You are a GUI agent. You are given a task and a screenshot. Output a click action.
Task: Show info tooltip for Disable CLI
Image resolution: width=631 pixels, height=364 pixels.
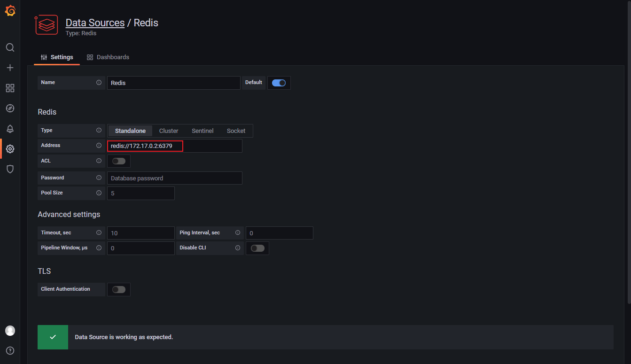pyautogui.click(x=237, y=248)
